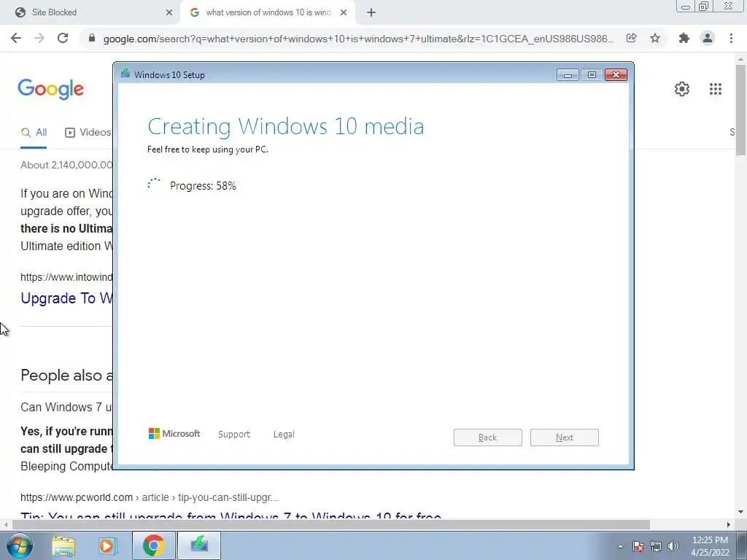Open Google apps grid
The height and width of the screenshot is (560, 747).
point(716,88)
